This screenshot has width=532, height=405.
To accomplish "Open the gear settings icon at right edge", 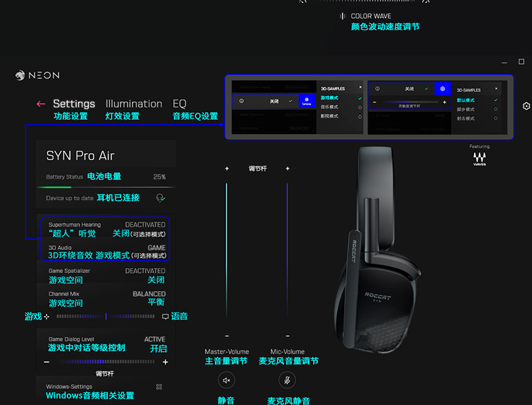I will point(526,106).
